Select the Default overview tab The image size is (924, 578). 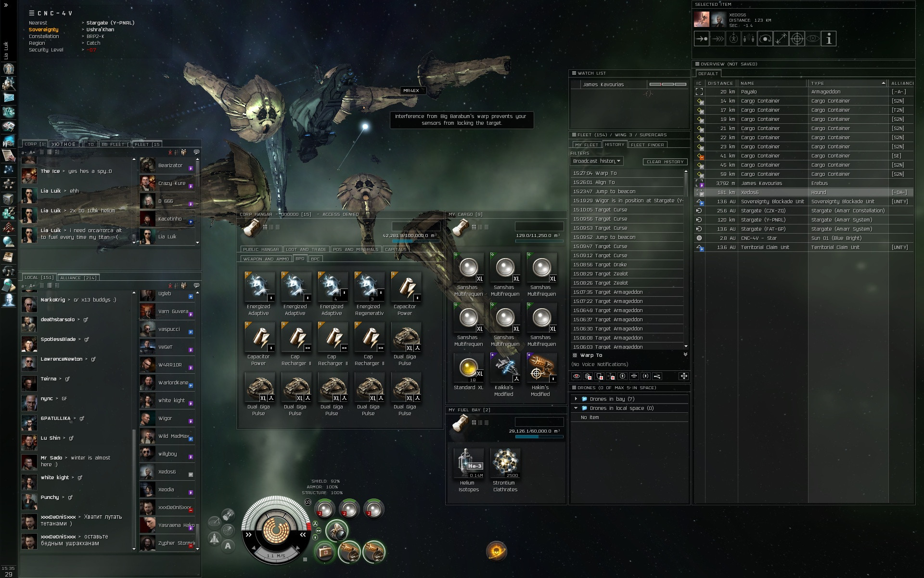tap(708, 74)
